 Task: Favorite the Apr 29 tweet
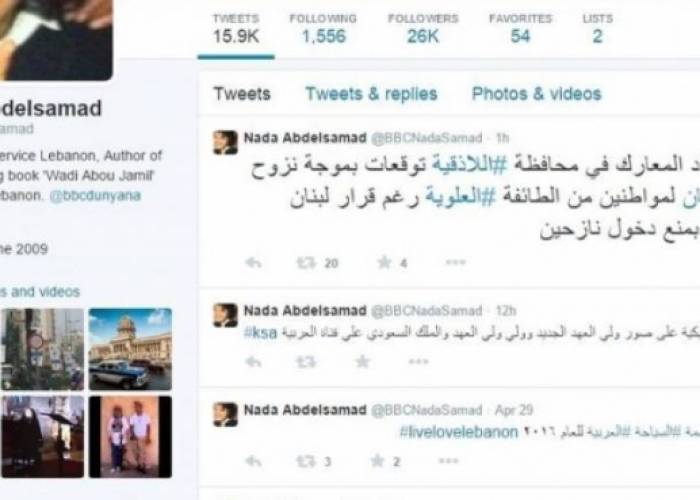click(x=377, y=461)
